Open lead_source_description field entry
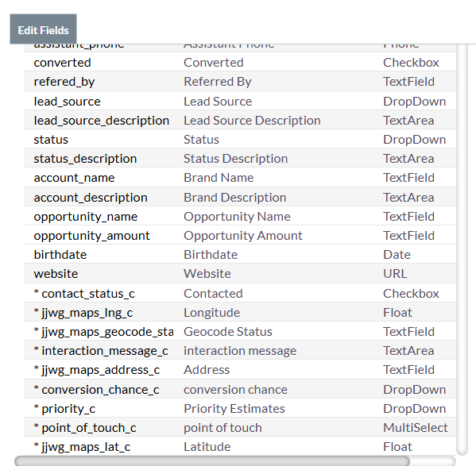 [102, 121]
